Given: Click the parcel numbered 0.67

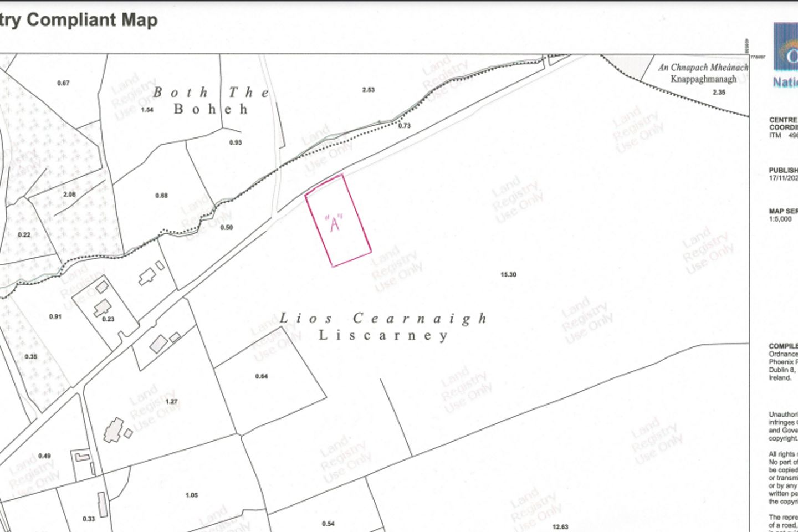Looking at the screenshot, I should click(x=63, y=83).
